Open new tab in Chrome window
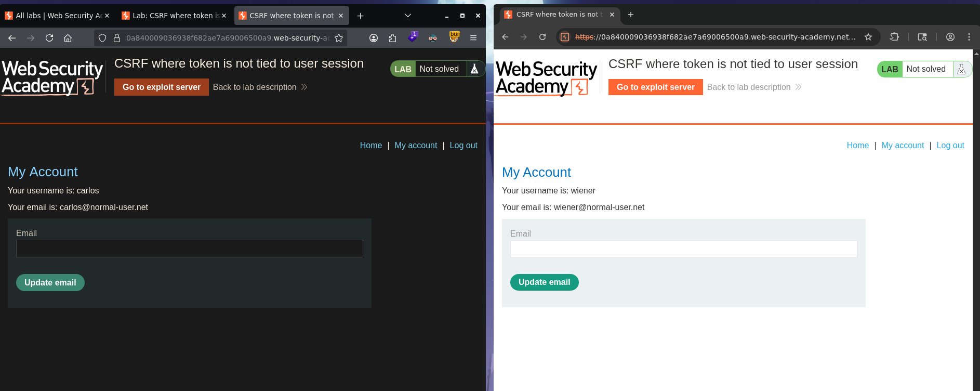Screen dimensions: 980x391 pyautogui.click(x=631, y=15)
